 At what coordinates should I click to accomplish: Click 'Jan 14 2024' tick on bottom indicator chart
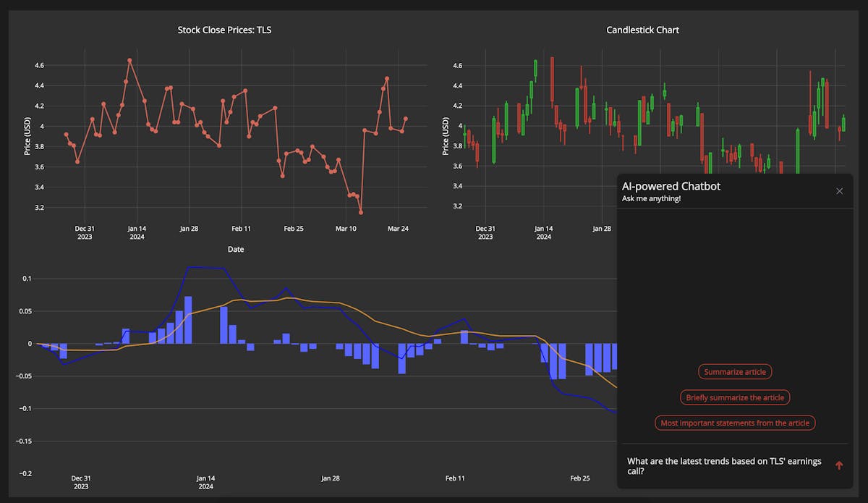coord(206,482)
